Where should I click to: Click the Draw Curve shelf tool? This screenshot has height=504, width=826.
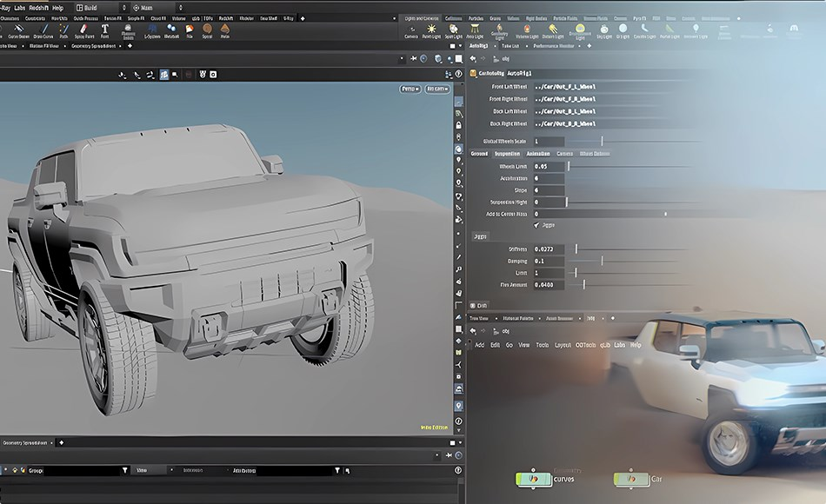(x=43, y=31)
